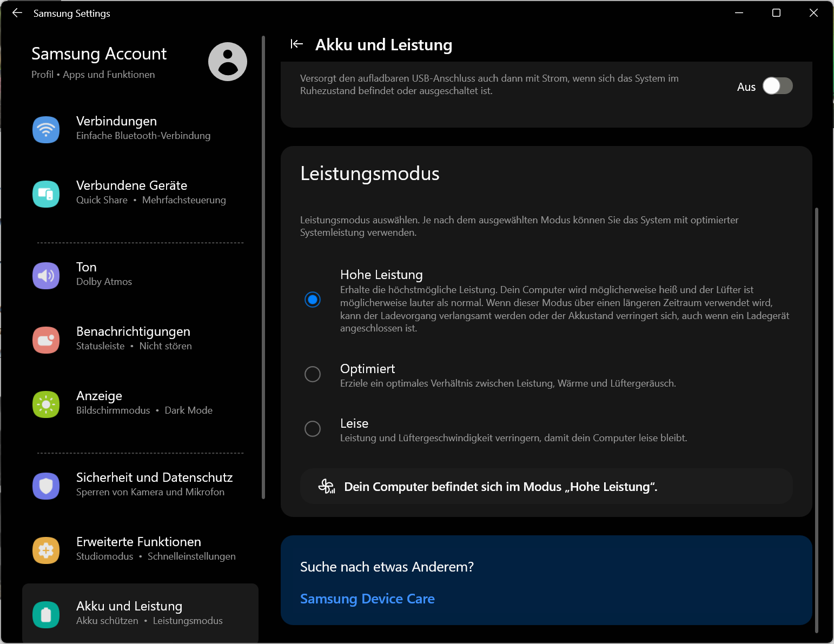834x644 pixels.
Task: Click the Verbindungen Wi-Fi icon
Action: pos(46,130)
